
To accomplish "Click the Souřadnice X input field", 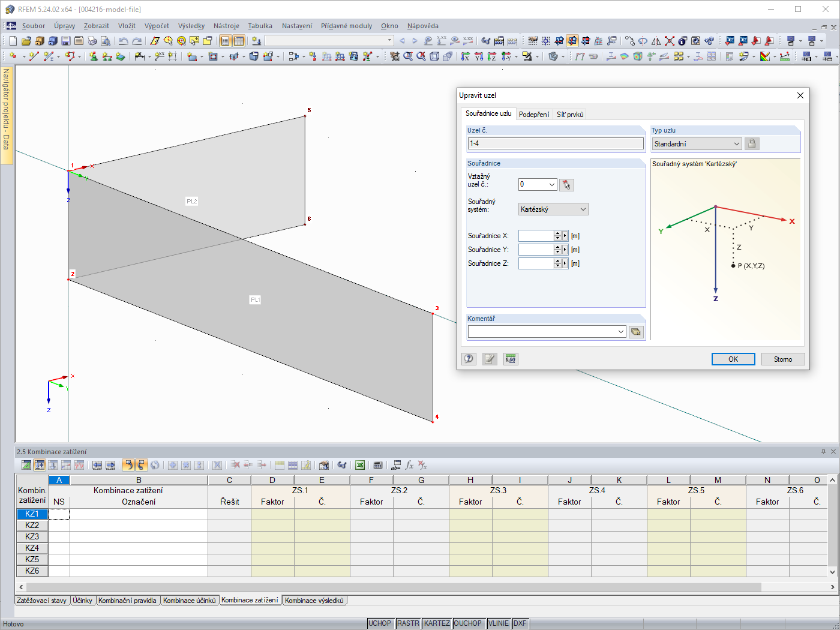I will point(536,236).
